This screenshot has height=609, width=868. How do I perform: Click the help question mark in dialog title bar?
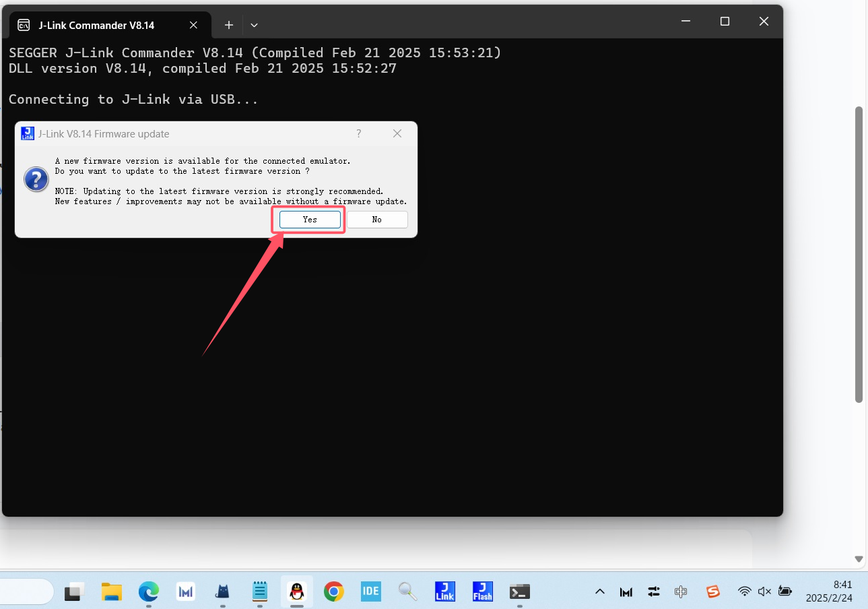pos(359,133)
